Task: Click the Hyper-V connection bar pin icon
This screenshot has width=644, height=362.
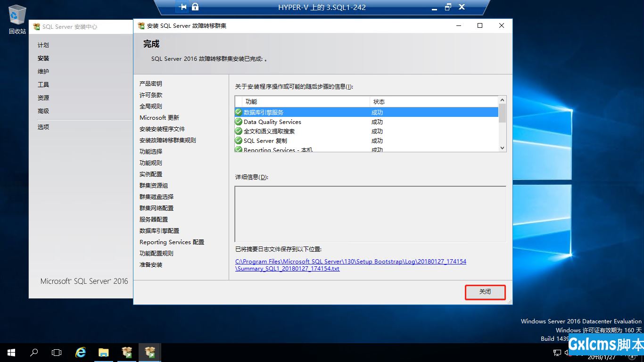Action: coord(182,7)
